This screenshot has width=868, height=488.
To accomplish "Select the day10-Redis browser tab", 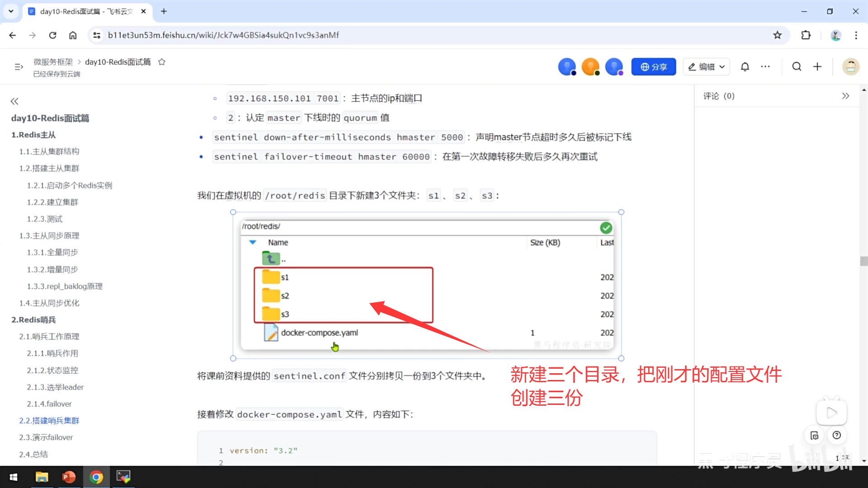I will tap(86, 11).
